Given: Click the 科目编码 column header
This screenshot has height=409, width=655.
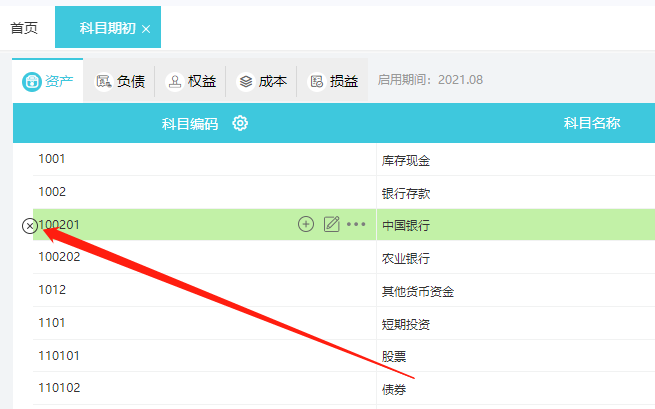Looking at the screenshot, I should click(x=190, y=124).
